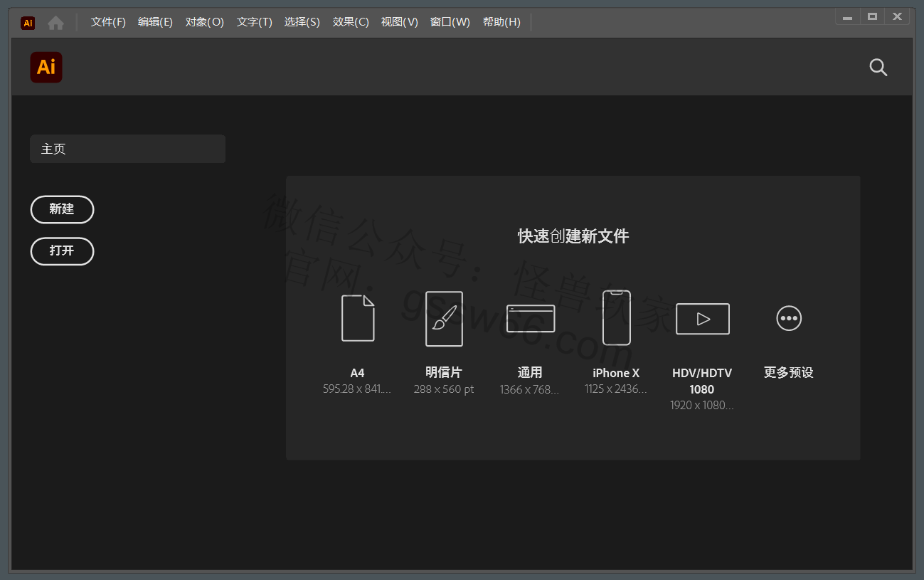924x580 pixels.
Task: Click the small Ai logo in title bar
Action: [28, 23]
